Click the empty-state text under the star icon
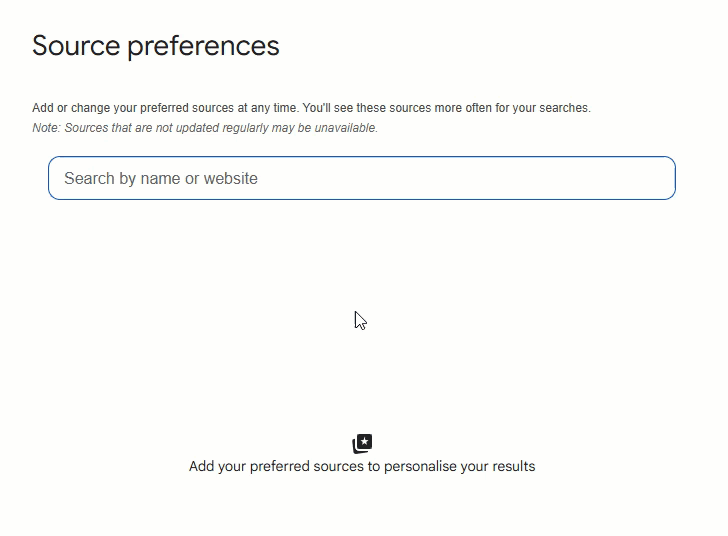The image size is (728, 536). [361, 466]
